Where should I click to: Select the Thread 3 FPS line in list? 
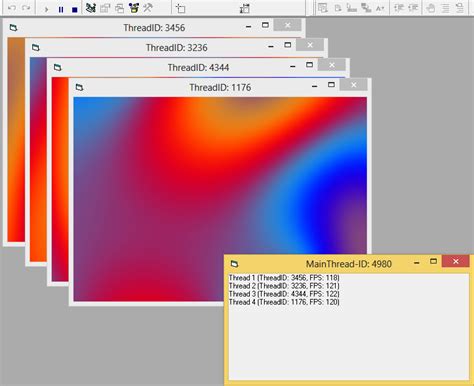(x=284, y=294)
